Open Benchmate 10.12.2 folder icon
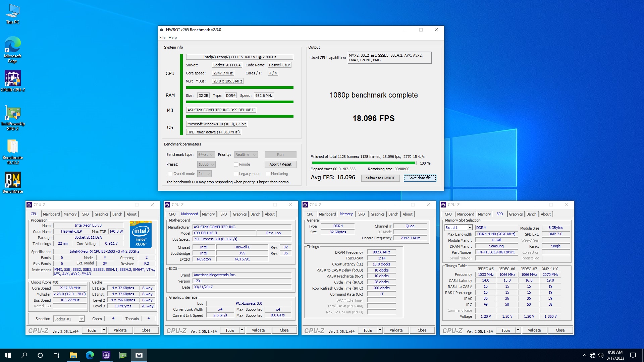 tap(13, 152)
